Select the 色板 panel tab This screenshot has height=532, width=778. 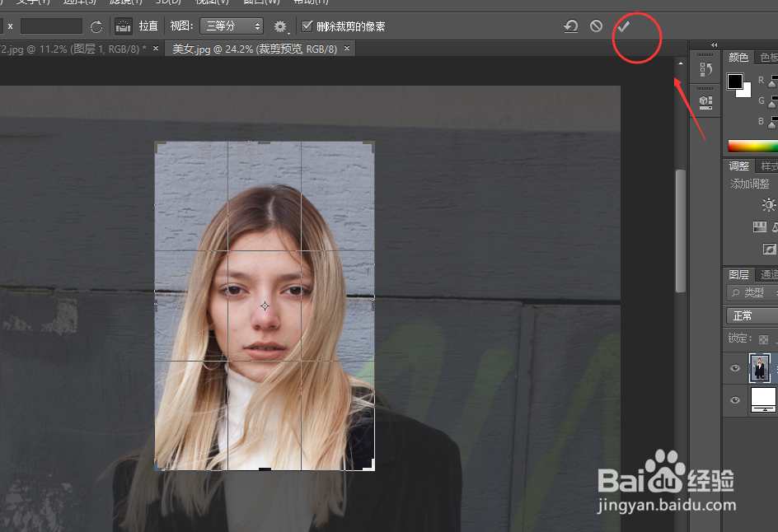click(768, 58)
